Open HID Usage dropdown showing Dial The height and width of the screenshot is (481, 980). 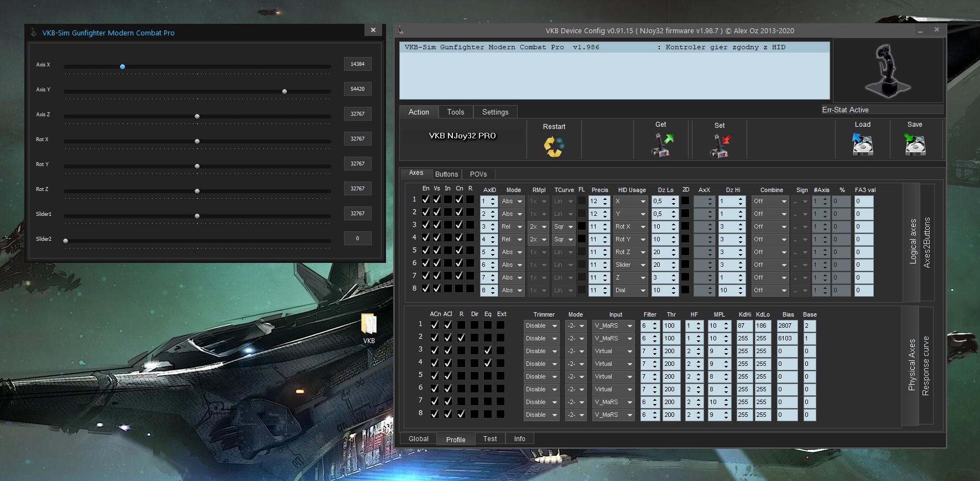coord(630,291)
